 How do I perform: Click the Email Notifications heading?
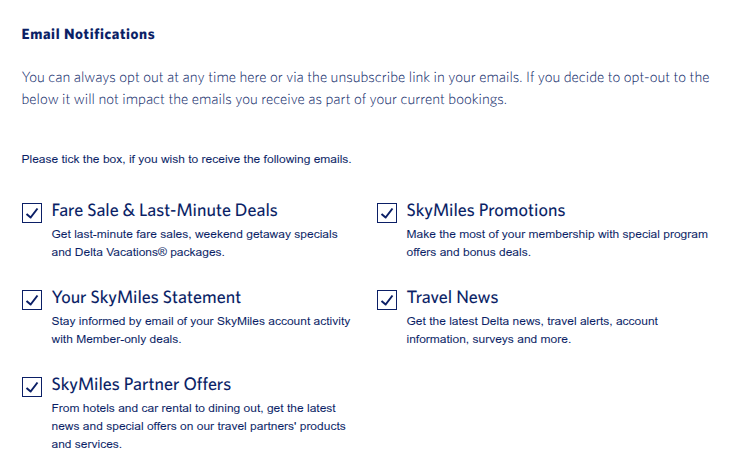point(88,34)
